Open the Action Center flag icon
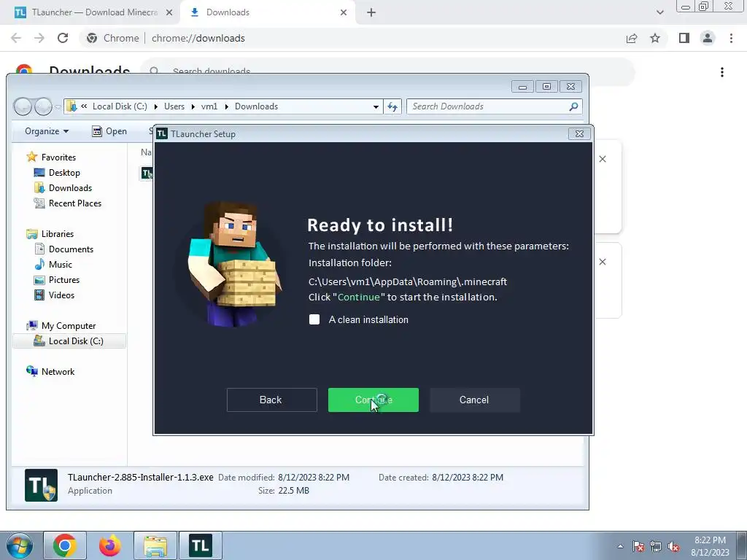The image size is (747, 560). [638, 546]
